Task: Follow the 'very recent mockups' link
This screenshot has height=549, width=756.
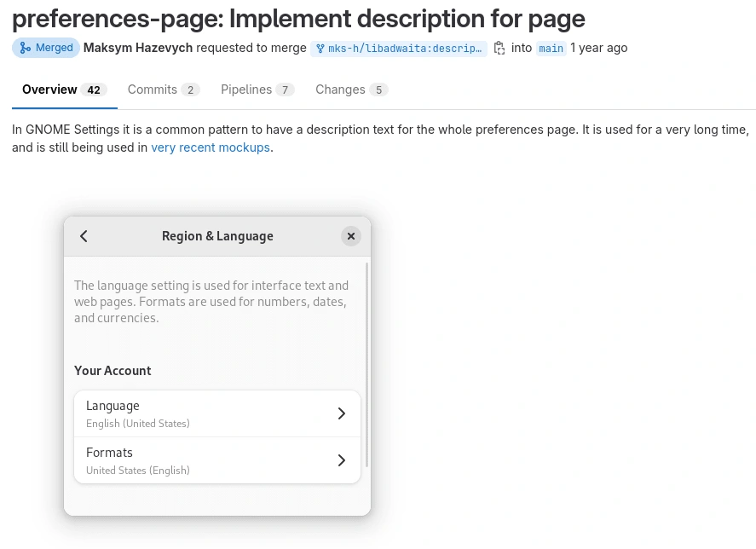Action: coord(211,147)
